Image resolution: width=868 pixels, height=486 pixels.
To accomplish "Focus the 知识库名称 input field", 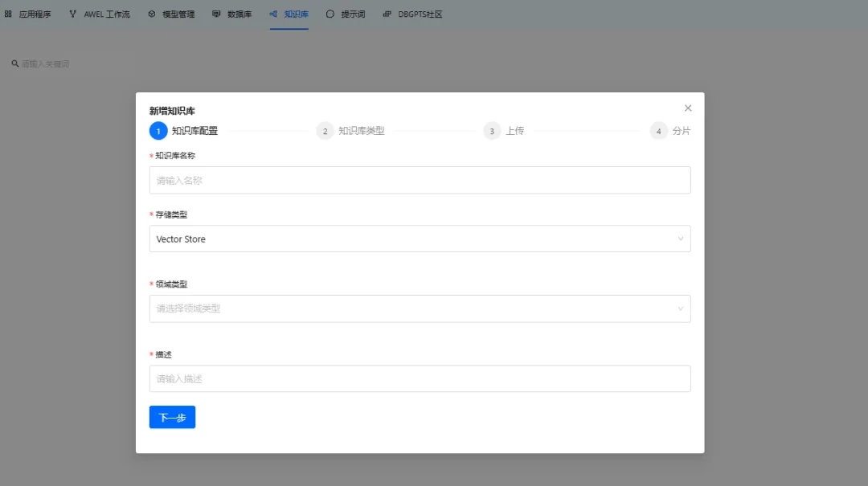I will [x=419, y=180].
